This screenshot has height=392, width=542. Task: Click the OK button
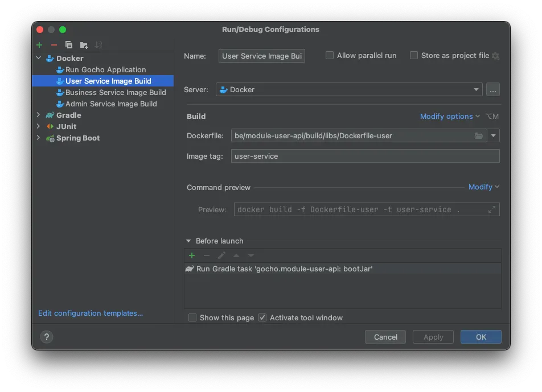[x=481, y=337]
